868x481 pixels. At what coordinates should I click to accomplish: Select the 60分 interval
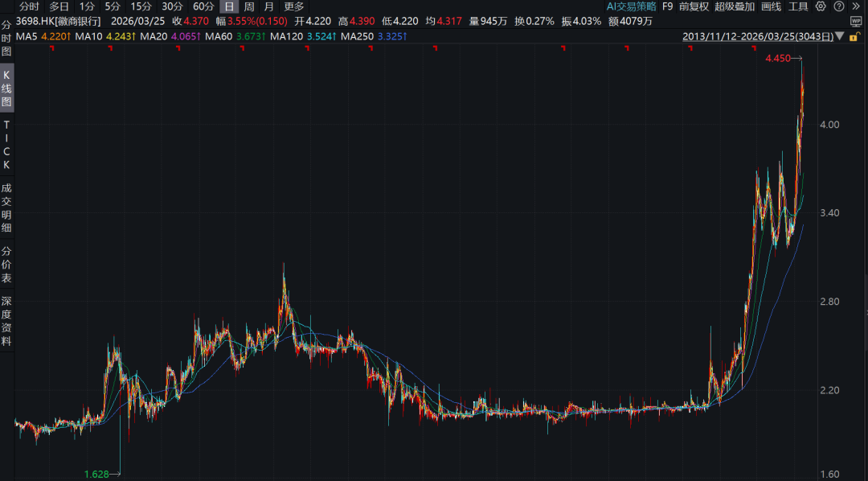[203, 6]
